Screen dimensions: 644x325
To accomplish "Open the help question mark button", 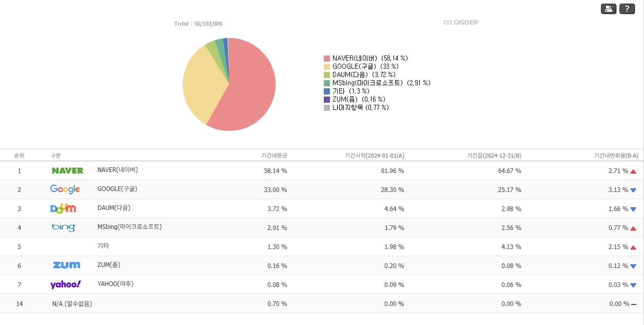I will 627,9.
